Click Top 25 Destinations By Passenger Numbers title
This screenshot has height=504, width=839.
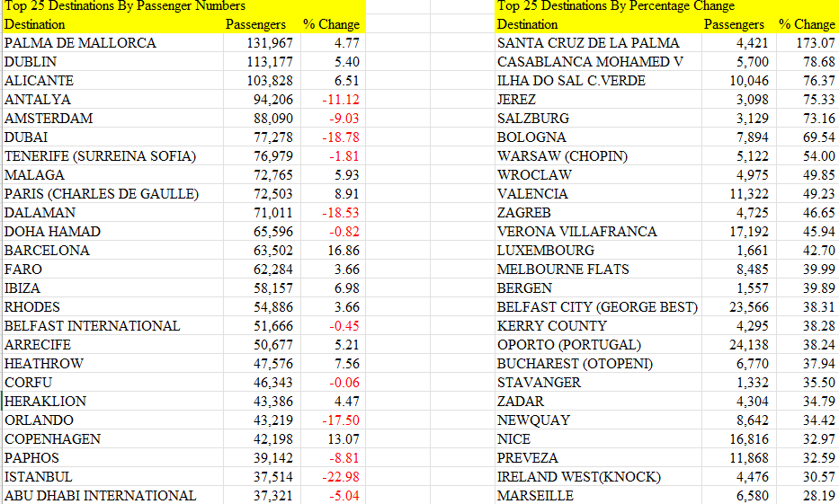tap(125, 6)
